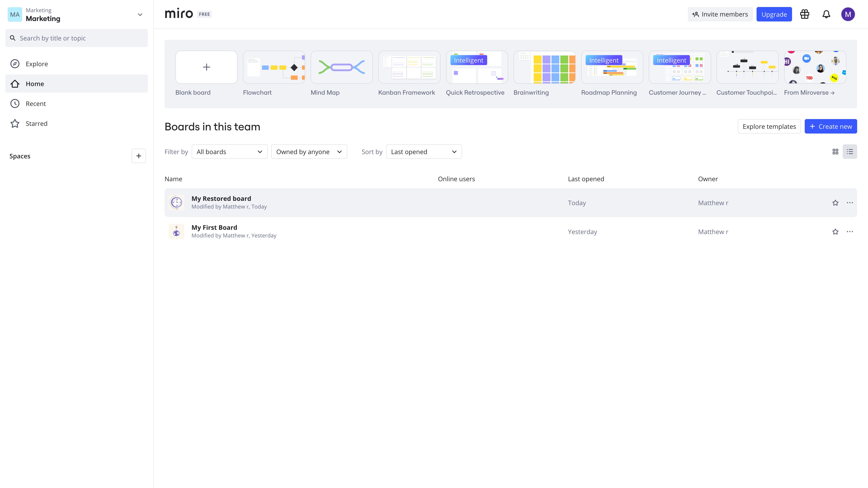Star the My Restored board
Image resolution: width=868 pixels, height=488 pixels.
[835, 203]
